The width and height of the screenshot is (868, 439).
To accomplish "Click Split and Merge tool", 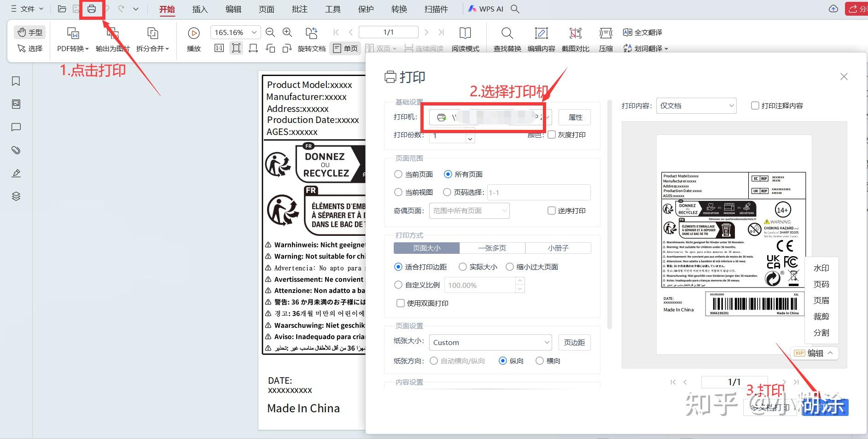I will [x=152, y=40].
